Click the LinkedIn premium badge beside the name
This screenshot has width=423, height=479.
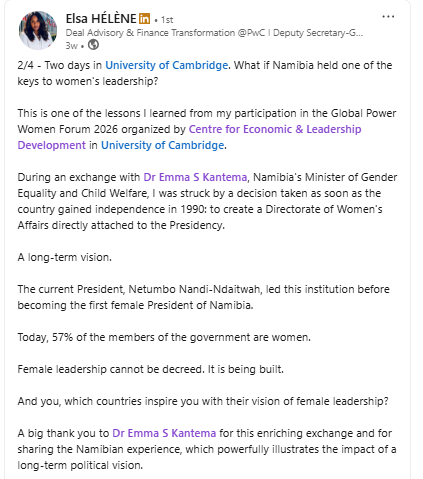pos(144,19)
